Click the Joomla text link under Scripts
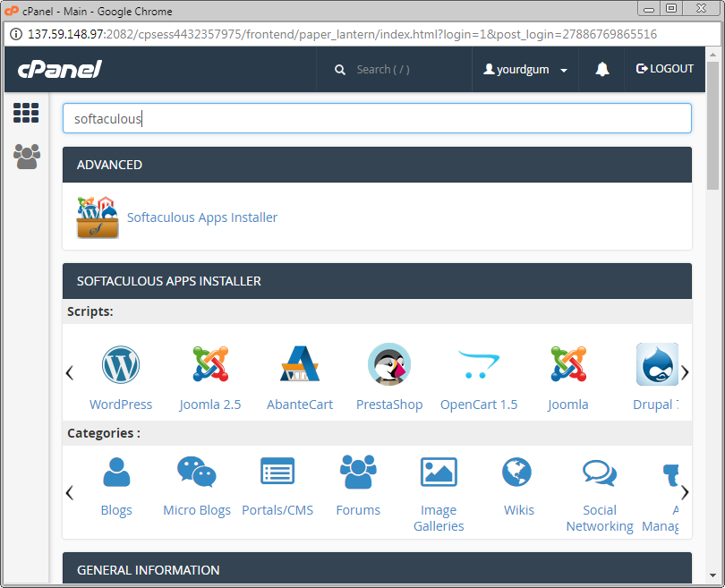 (568, 405)
